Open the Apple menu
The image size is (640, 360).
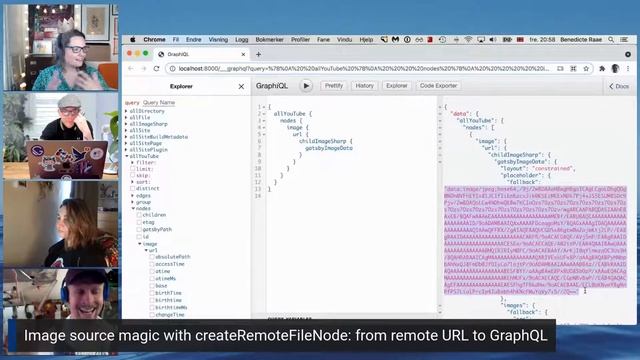click(133, 40)
